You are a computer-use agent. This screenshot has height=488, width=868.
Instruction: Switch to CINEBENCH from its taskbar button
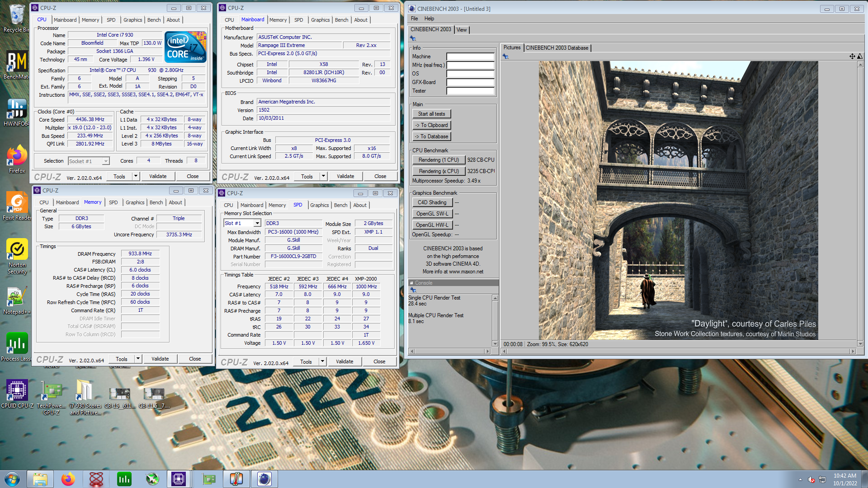(x=264, y=479)
